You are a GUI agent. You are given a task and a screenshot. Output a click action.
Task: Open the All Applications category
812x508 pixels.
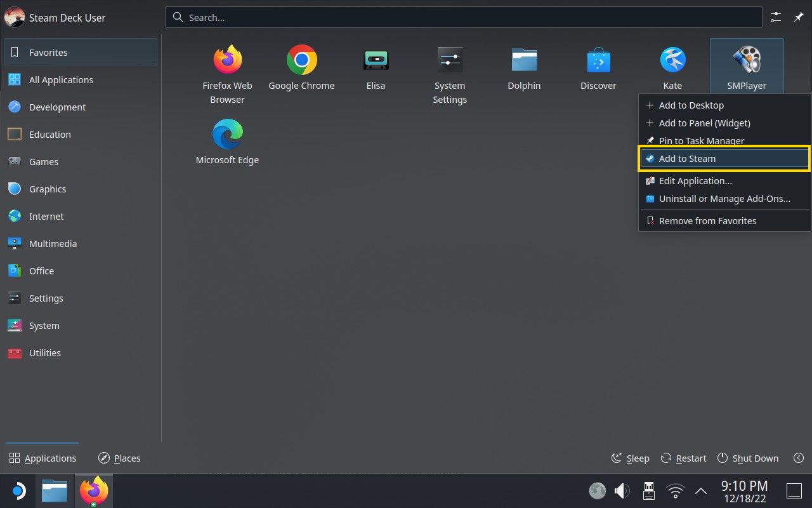click(81, 79)
